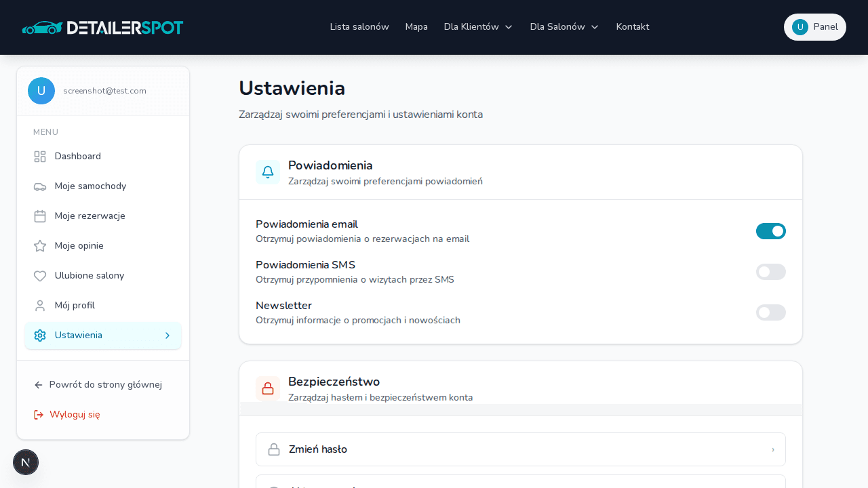Navigate to the Mapa page
Viewport: 868px width, 488px height.
point(416,27)
